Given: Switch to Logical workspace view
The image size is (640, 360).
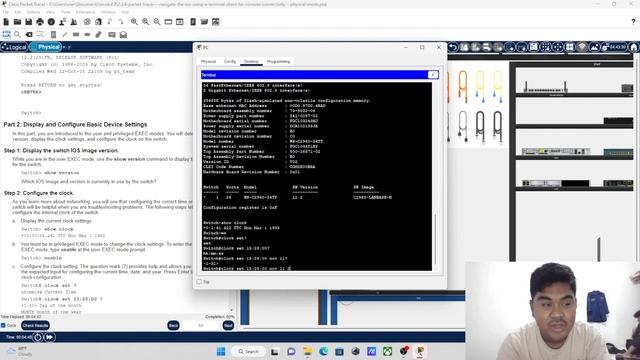Looking at the screenshot, I should pos(14,47).
